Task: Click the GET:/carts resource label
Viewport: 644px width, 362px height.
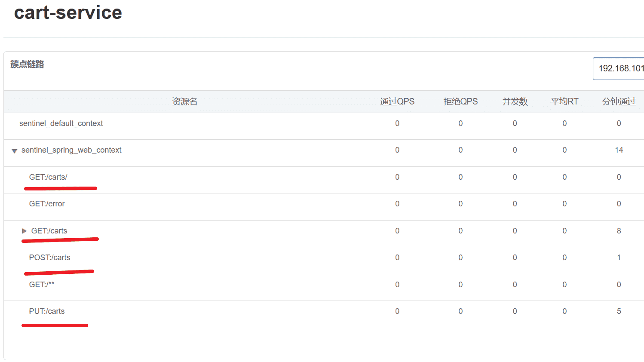Action: (x=49, y=231)
